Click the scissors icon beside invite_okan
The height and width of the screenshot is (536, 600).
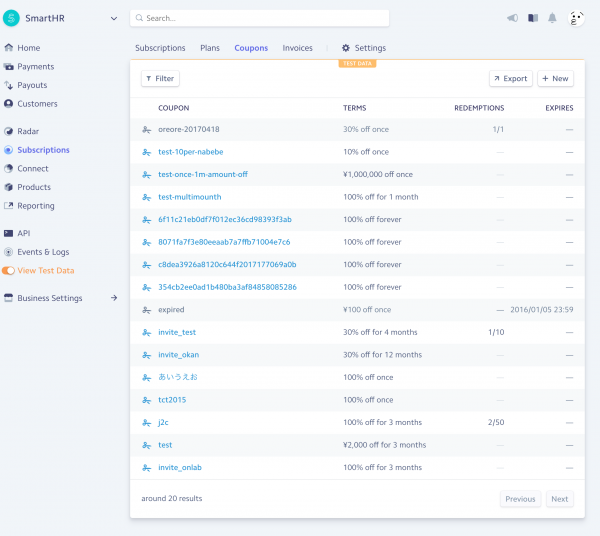pos(147,355)
